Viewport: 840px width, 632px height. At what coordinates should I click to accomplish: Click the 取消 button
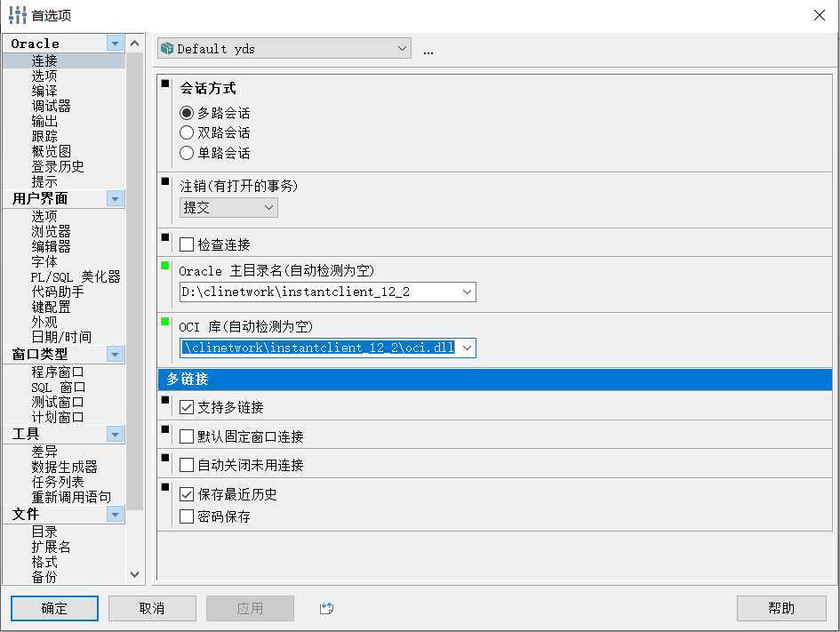coord(152,608)
